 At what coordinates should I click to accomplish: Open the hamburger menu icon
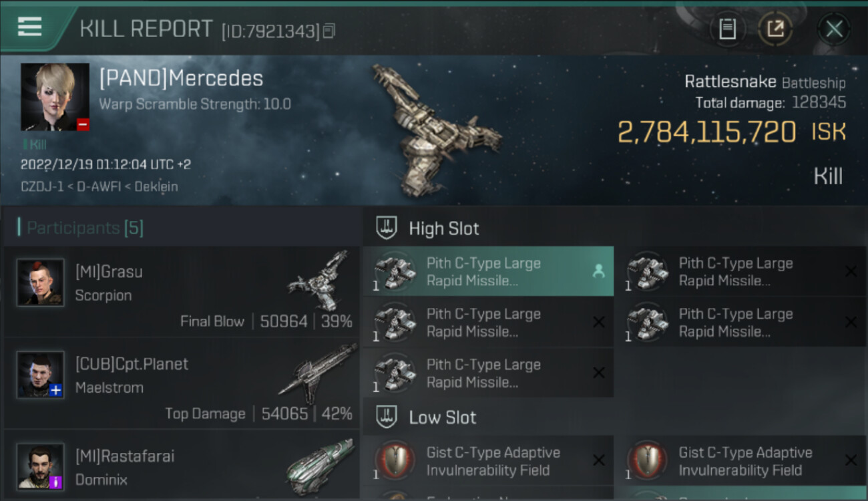pos(29,27)
